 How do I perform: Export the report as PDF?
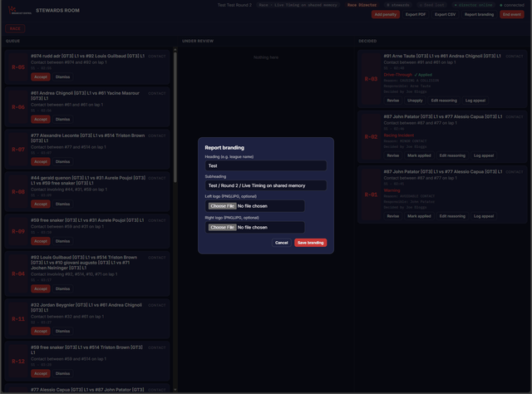pos(416,14)
